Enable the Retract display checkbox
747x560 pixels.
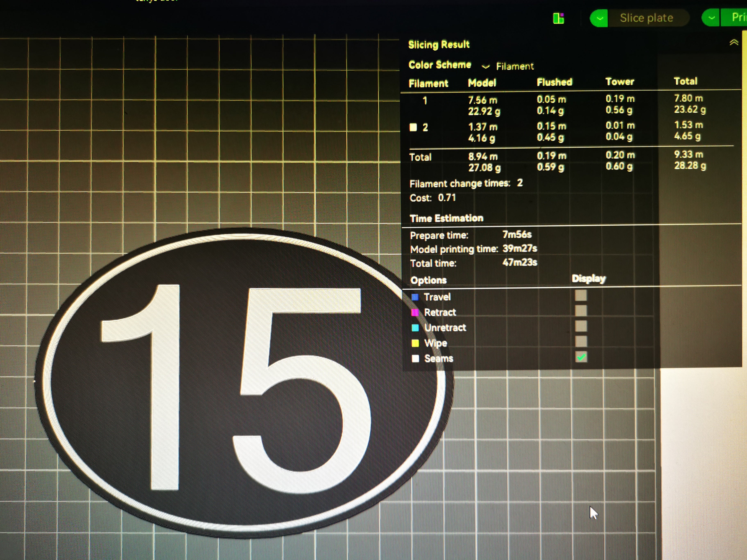tap(581, 310)
